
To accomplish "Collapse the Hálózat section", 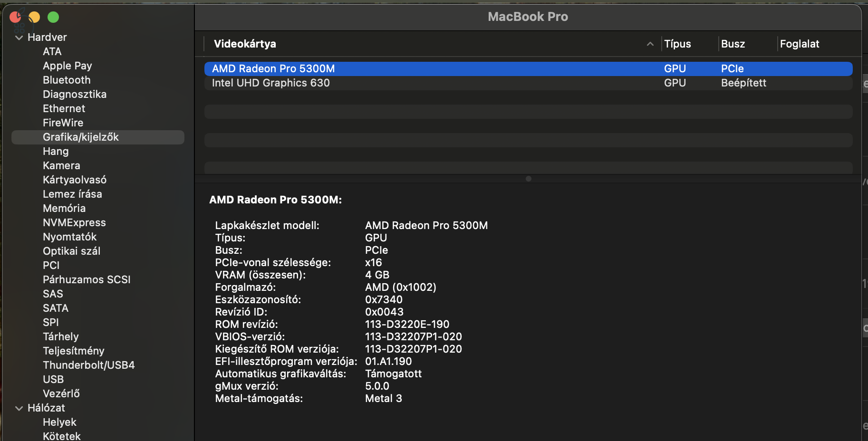I will [19, 408].
